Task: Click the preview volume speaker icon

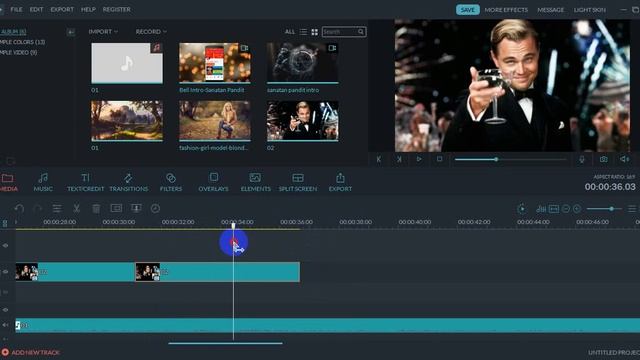Action: (624, 159)
